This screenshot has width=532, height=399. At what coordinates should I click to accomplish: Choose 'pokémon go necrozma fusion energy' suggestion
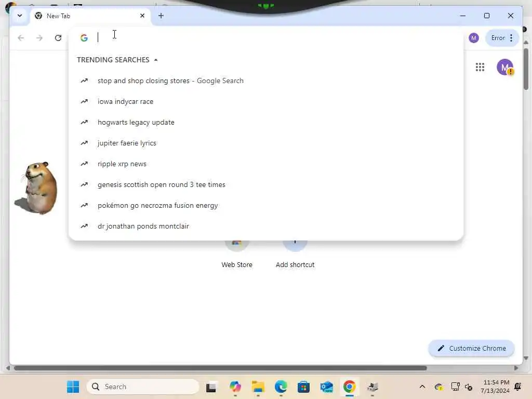point(266,205)
